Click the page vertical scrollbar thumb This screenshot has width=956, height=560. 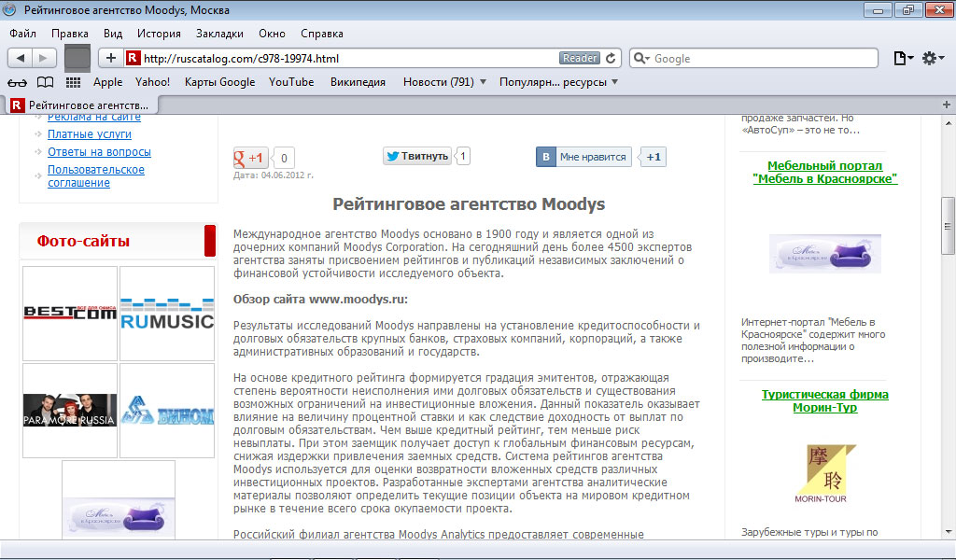tap(949, 226)
